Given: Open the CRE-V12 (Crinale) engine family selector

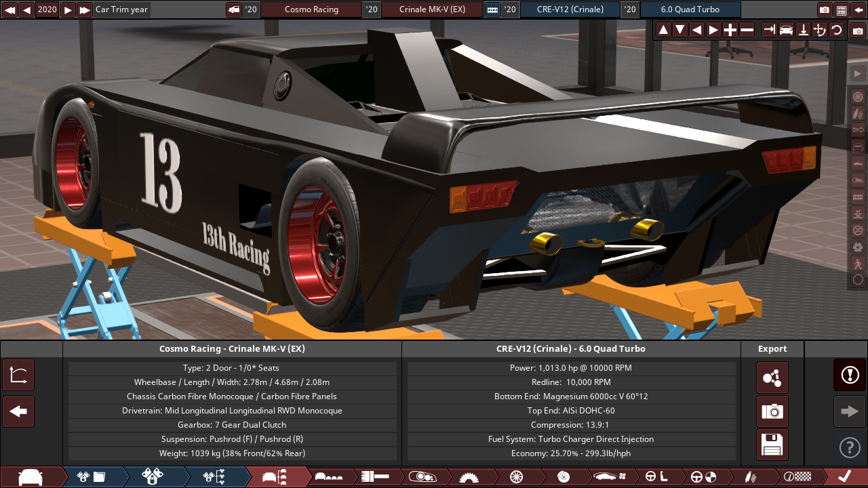Looking at the screenshot, I should pyautogui.click(x=570, y=9).
